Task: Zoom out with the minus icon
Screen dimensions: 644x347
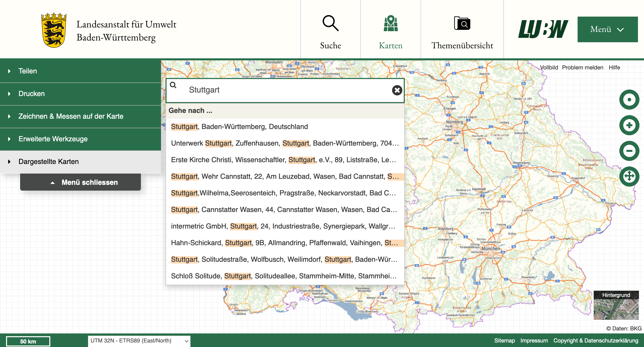Action: (629, 151)
